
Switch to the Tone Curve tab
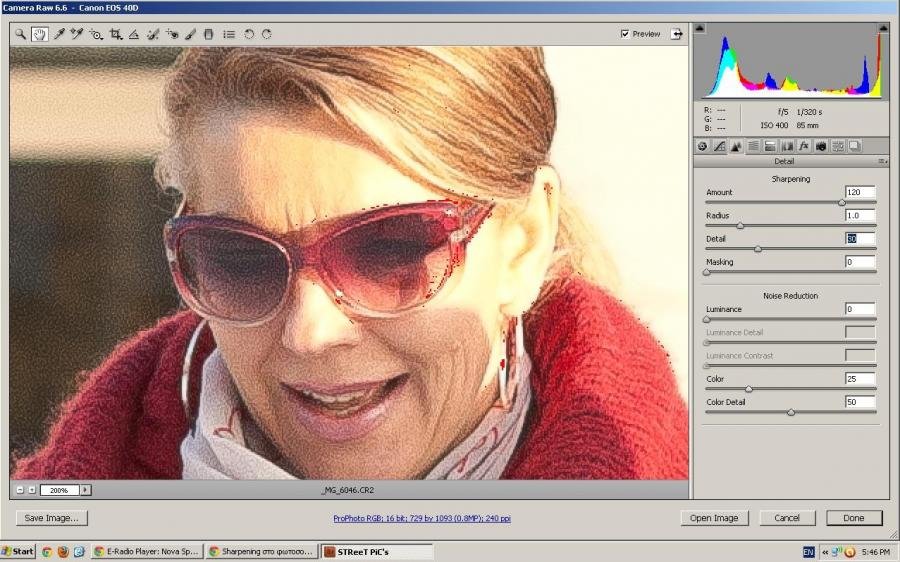tap(719, 146)
